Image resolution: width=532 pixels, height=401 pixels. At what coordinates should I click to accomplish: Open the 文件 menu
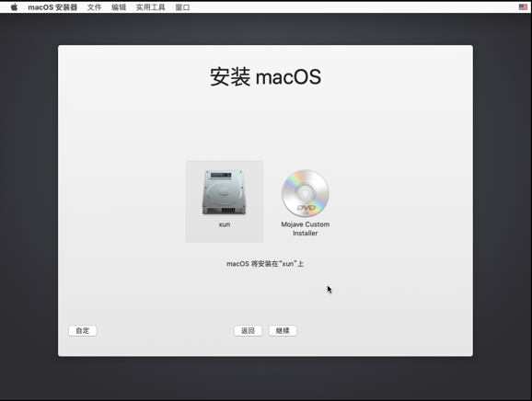pos(94,7)
